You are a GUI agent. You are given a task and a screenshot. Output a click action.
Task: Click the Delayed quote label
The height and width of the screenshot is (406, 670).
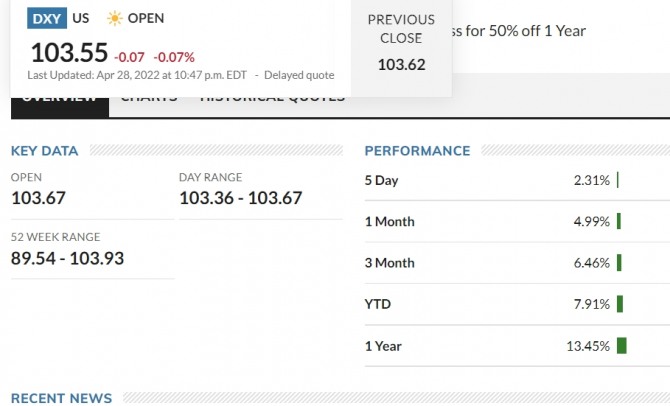click(299, 75)
